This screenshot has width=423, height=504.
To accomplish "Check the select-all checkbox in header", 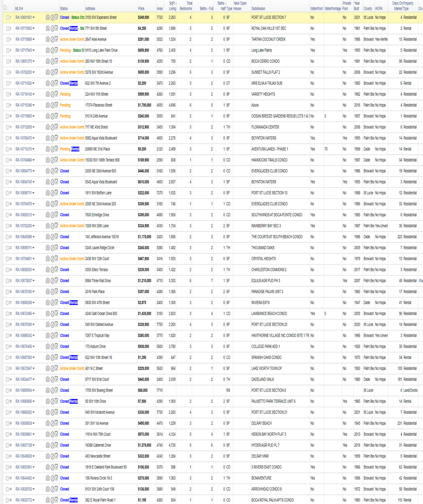I will tap(5, 7).
